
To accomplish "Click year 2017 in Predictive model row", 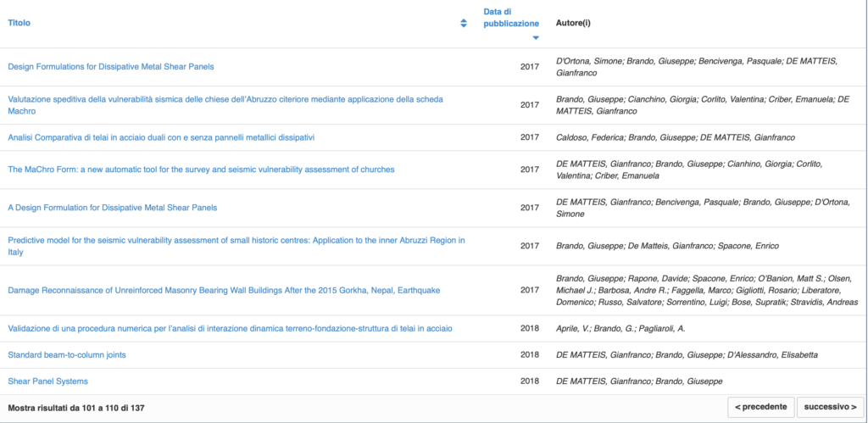I will 529,247.
